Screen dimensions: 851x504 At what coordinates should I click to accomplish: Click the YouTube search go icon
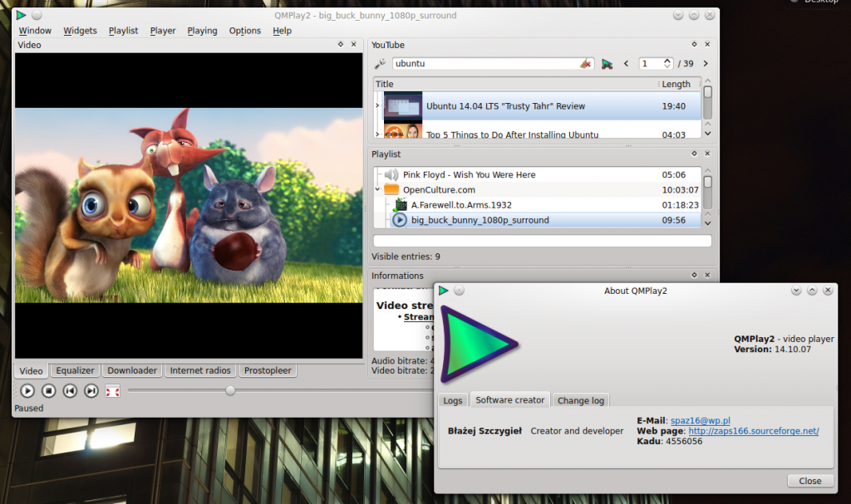pyautogui.click(x=607, y=64)
